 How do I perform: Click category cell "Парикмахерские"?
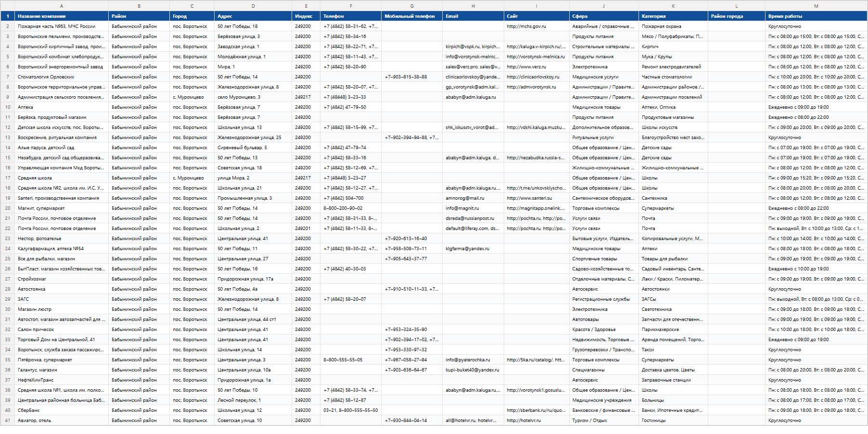coord(673,330)
